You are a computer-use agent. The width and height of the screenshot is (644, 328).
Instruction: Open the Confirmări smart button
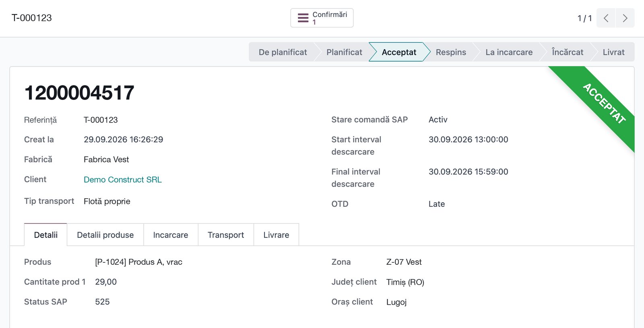322,18
